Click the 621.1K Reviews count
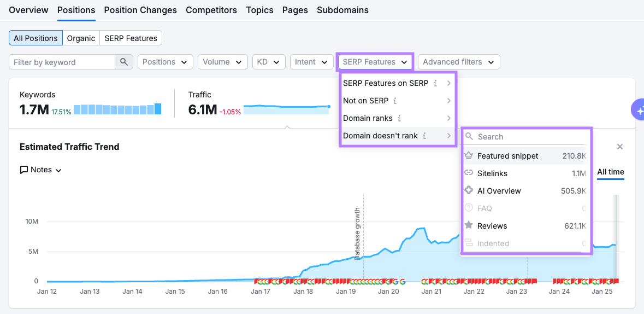Screen dimensions: 644x314 point(575,225)
